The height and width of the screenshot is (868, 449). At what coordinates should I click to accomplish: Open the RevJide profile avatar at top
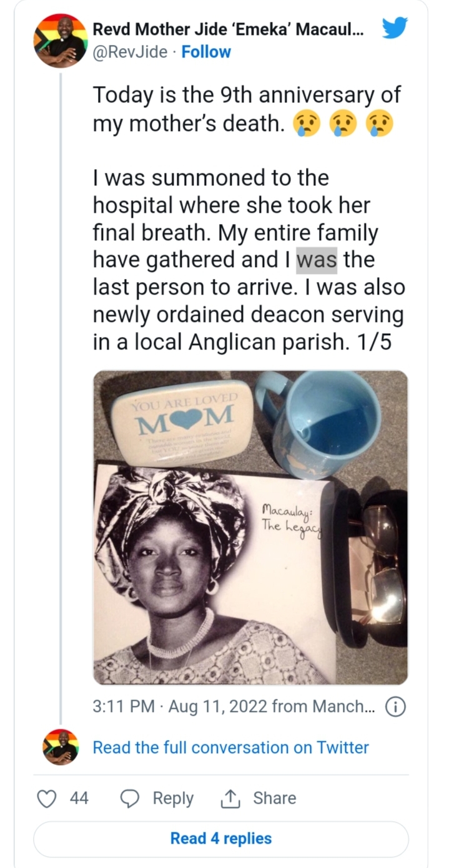click(x=61, y=41)
